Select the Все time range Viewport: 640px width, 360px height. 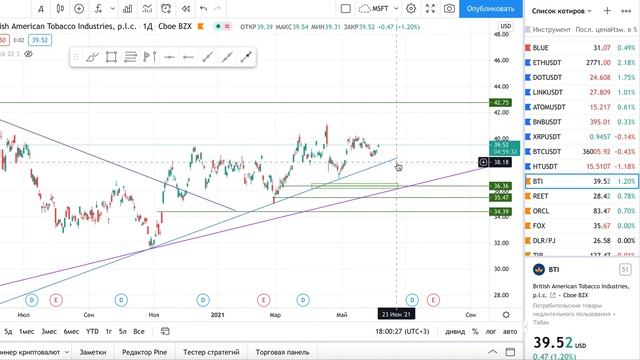click(x=139, y=331)
